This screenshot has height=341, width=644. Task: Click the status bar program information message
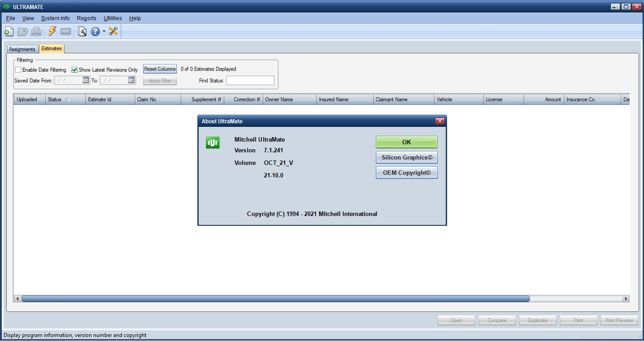point(75,335)
